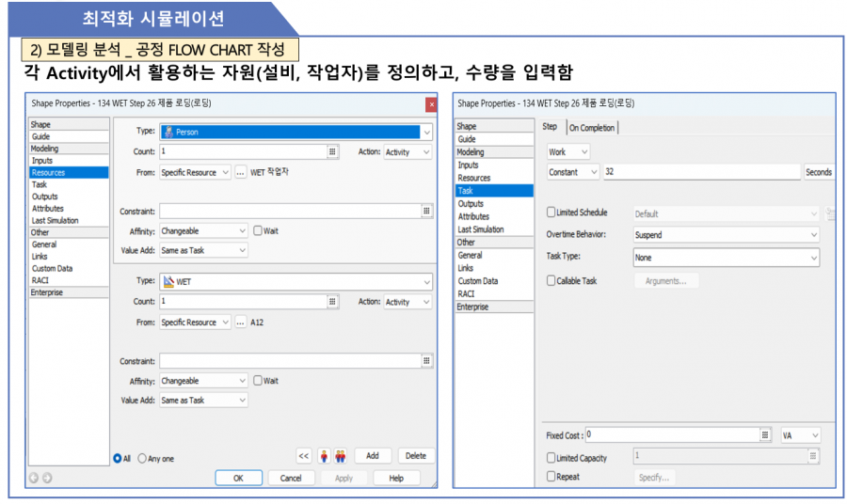847x504 pixels.
Task: Click the single person resource icon
Action: coord(324,456)
